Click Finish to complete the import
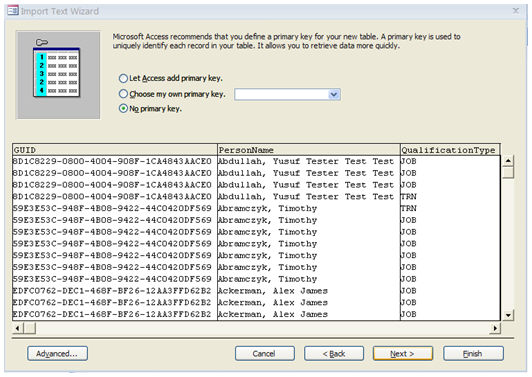 click(x=473, y=354)
